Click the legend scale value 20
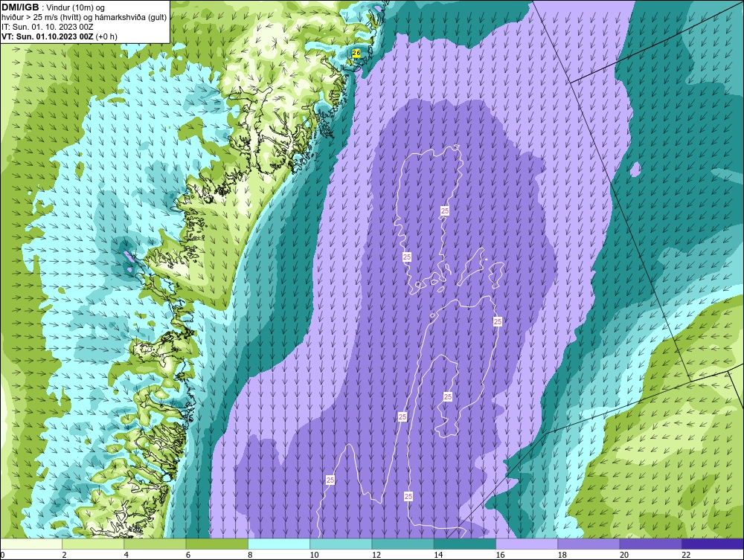This screenshot has width=744, height=560. [x=624, y=555]
